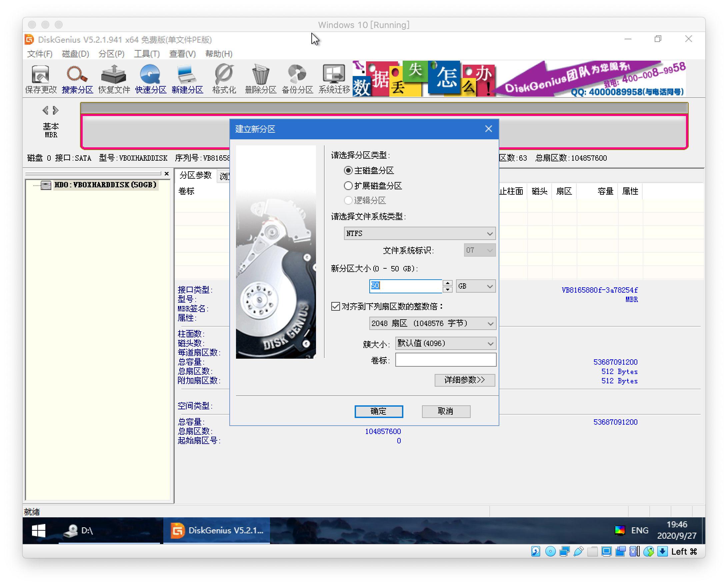728x586 pixels.
Task: Click the partition size spinner up arrow
Action: [448, 283]
